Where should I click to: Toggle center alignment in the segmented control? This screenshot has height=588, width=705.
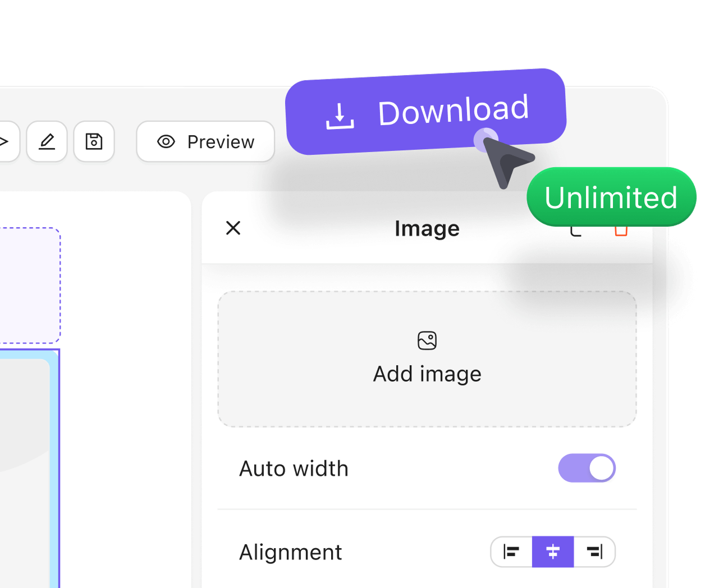pos(553,552)
